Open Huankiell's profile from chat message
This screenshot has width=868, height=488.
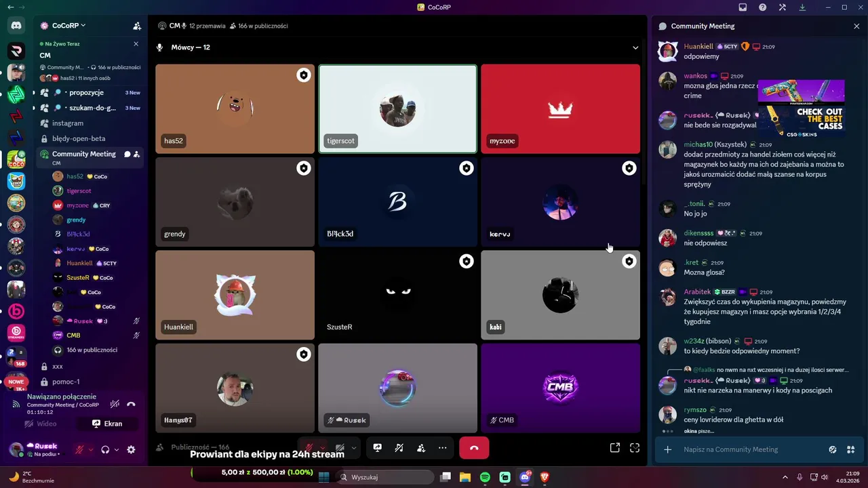click(698, 46)
